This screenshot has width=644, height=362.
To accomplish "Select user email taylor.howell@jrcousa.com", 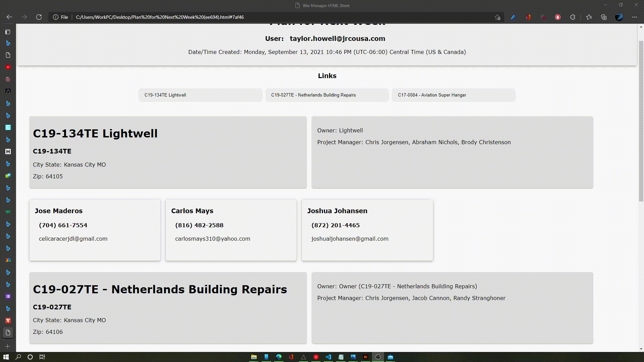I will 337,39.
